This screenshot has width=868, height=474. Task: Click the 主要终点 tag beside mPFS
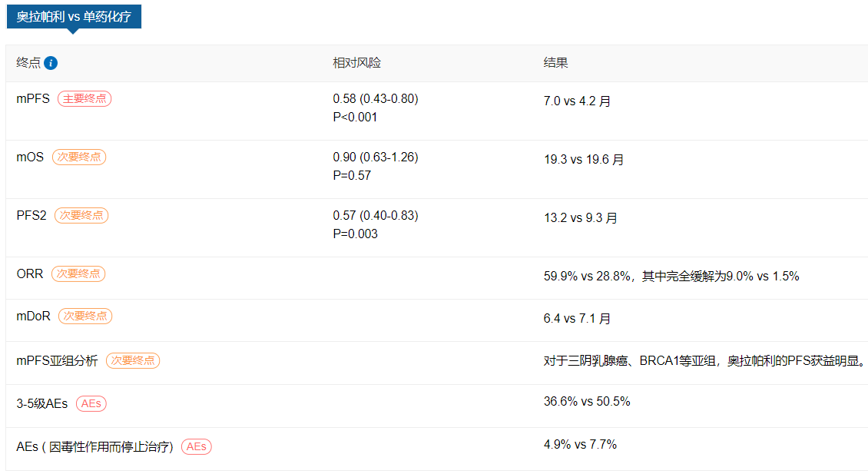pyautogui.click(x=84, y=98)
